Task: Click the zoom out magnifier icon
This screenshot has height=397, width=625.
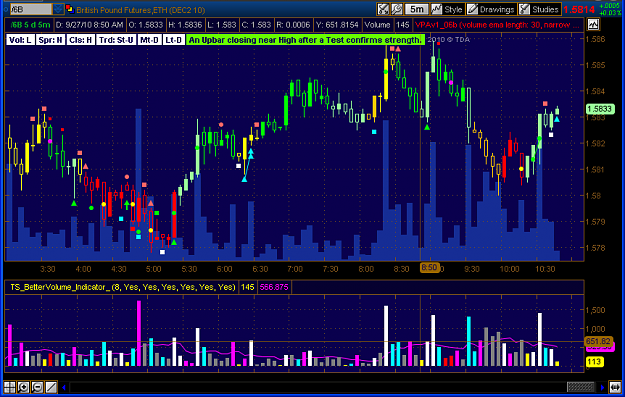Action: (x=37, y=387)
